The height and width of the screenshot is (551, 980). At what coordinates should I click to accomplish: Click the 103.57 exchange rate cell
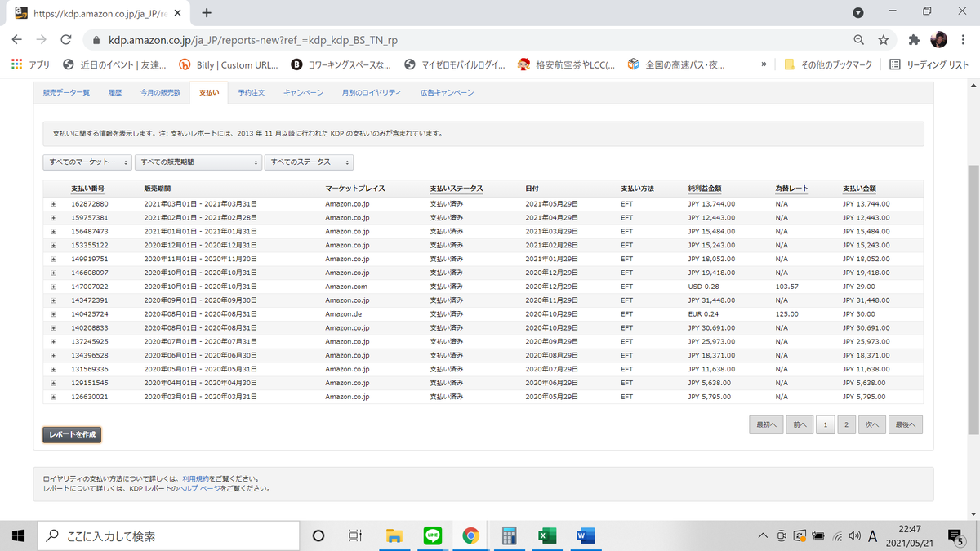(x=786, y=287)
